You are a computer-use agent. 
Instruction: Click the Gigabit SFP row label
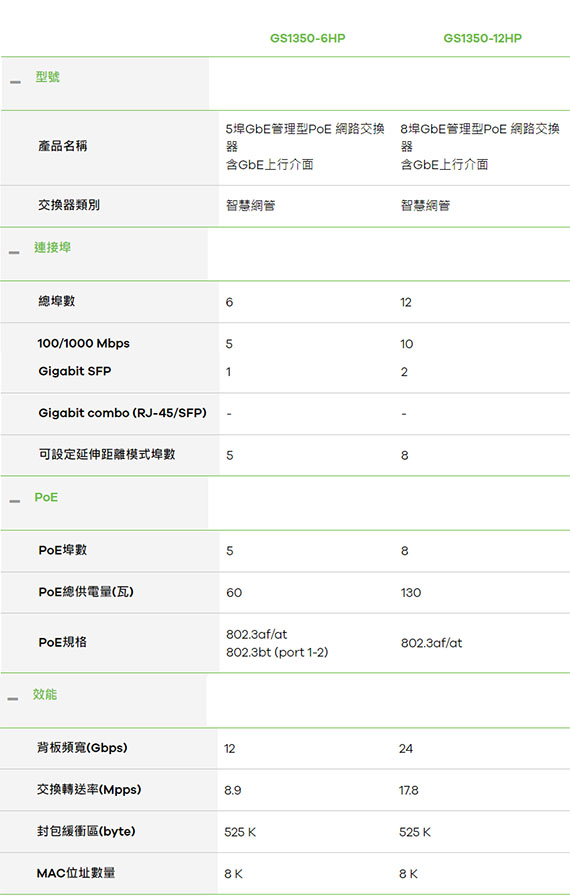[x=75, y=371]
